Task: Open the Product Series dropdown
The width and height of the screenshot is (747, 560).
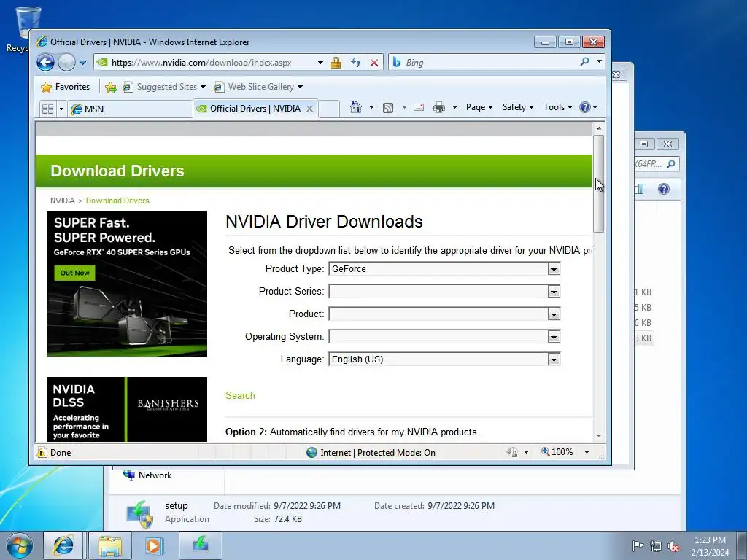Action: point(444,291)
